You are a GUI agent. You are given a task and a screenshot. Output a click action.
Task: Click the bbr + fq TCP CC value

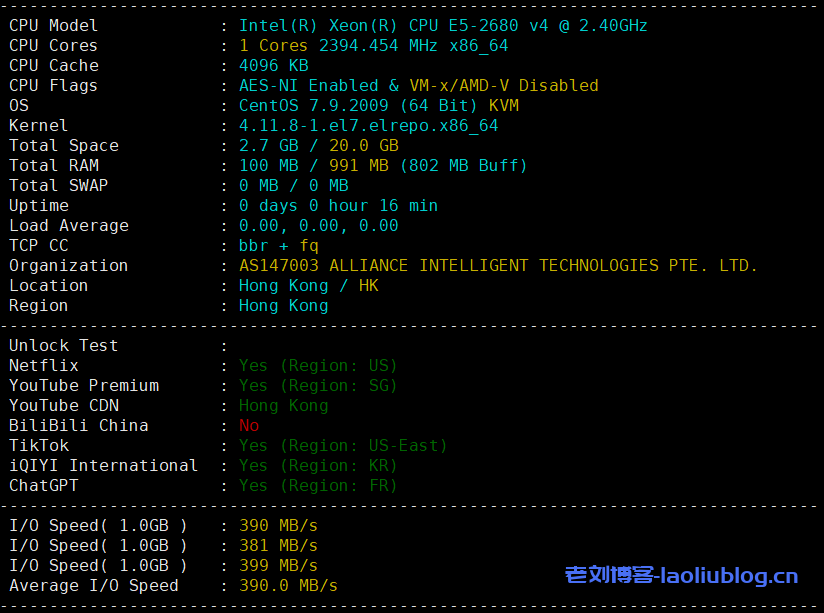pos(278,245)
